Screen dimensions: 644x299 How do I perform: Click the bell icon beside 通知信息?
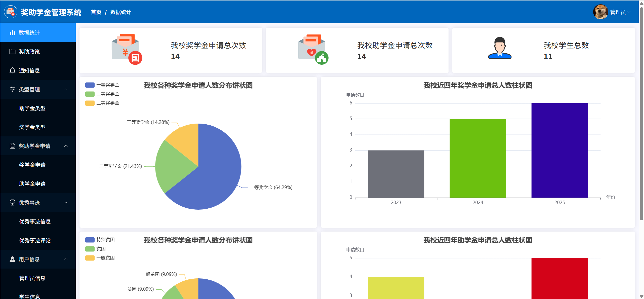(x=12, y=70)
